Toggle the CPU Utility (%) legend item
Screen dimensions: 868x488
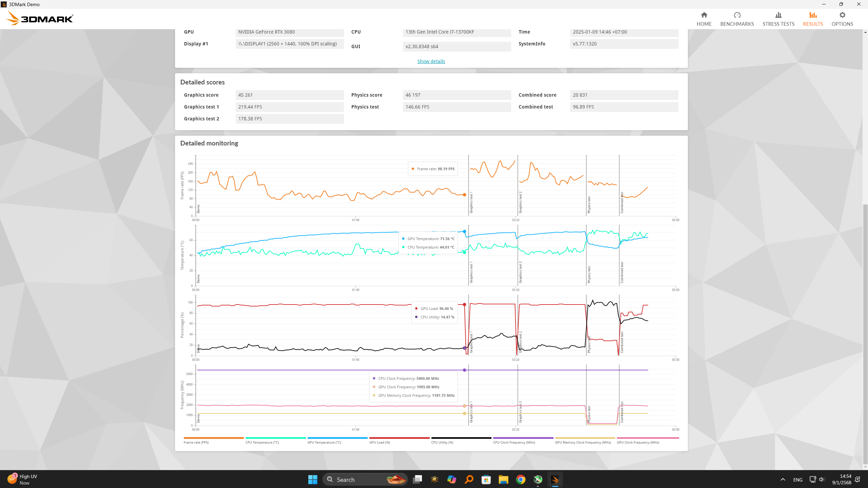tap(461, 440)
